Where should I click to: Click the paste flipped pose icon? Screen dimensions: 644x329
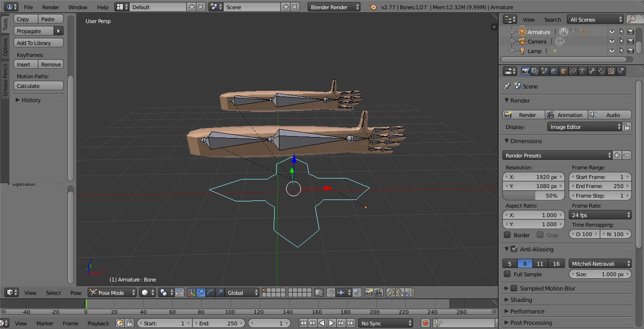click(x=410, y=293)
